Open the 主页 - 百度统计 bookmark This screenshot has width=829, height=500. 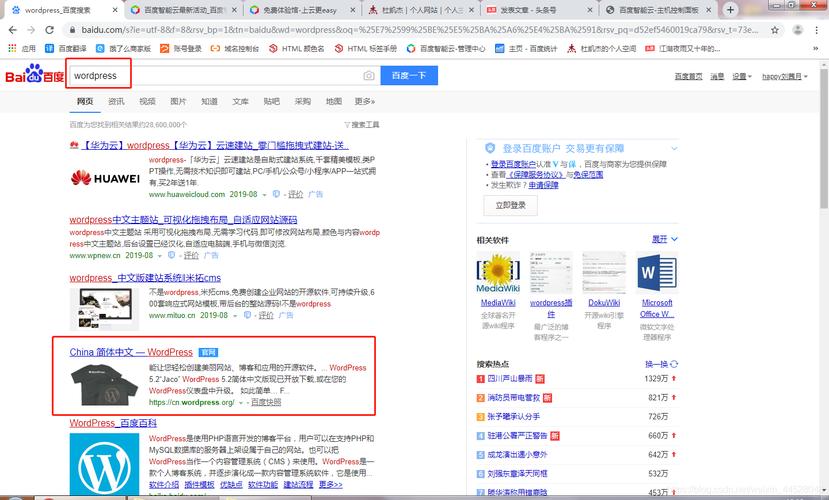[x=526, y=48]
